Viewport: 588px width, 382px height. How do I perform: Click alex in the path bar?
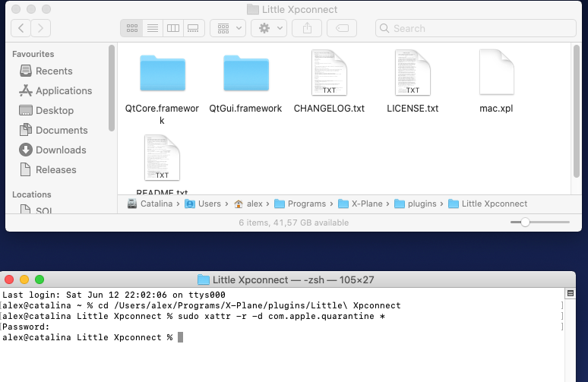[248, 204]
